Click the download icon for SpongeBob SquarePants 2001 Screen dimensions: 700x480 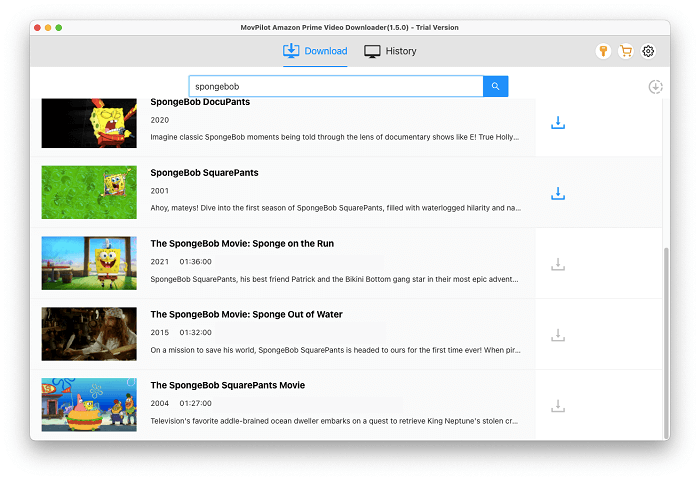pos(558,194)
